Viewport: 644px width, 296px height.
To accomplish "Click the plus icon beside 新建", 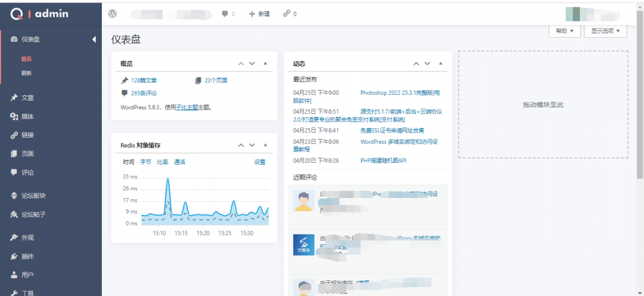I will point(252,14).
